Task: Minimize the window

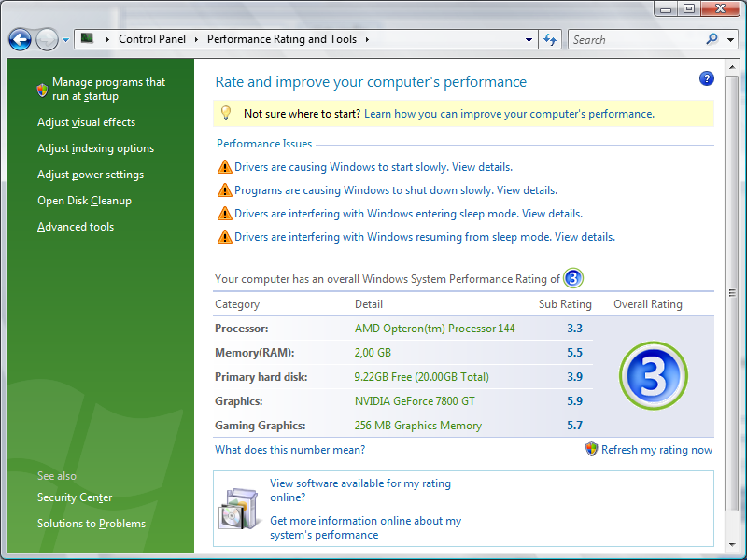Action: (666, 8)
